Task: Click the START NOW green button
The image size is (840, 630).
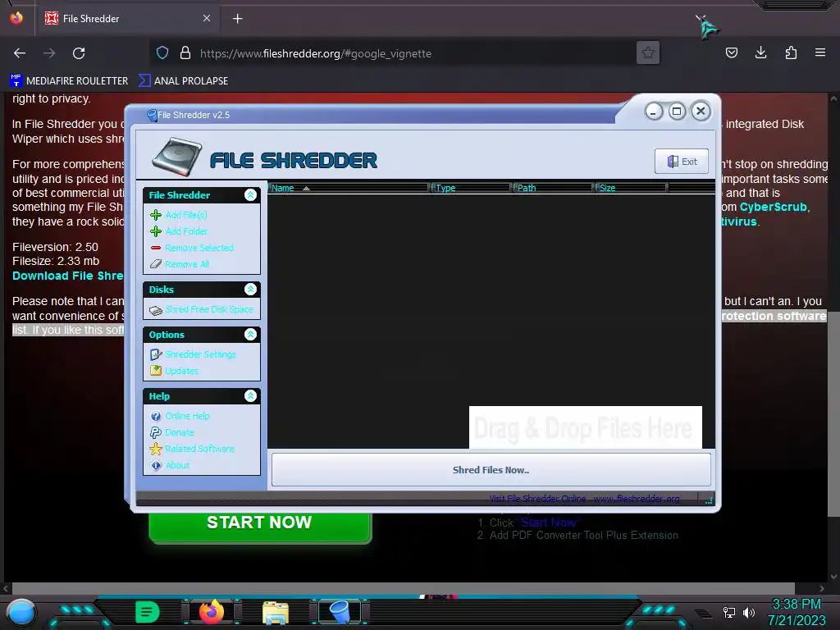Action: tap(260, 526)
